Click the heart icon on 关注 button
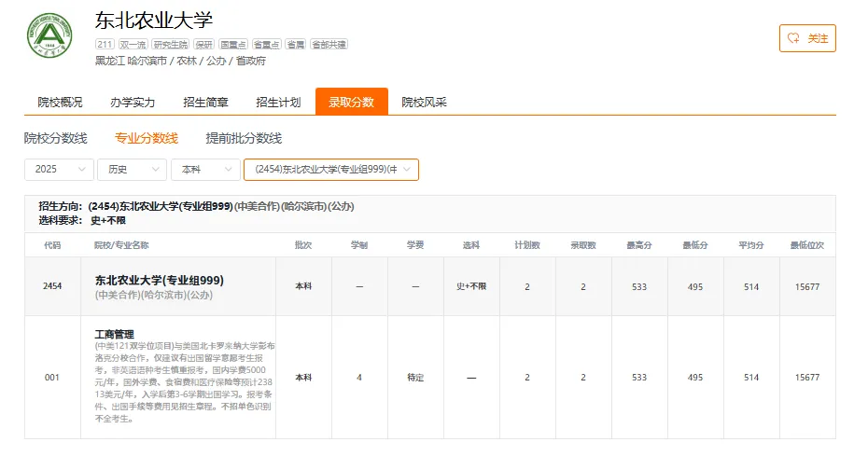The image size is (868, 456). point(793,38)
